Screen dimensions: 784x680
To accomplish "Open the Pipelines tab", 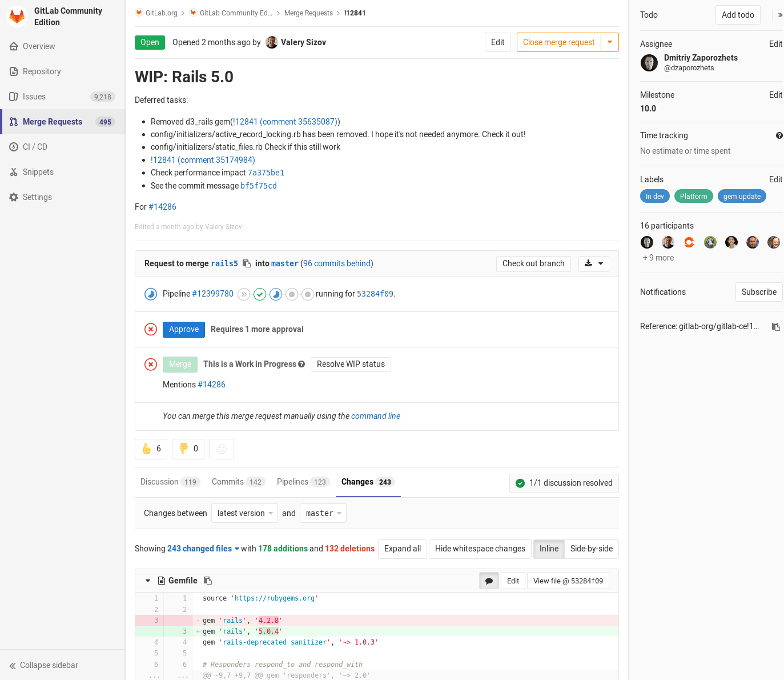I will pyautogui.click(x=292, y=482).
